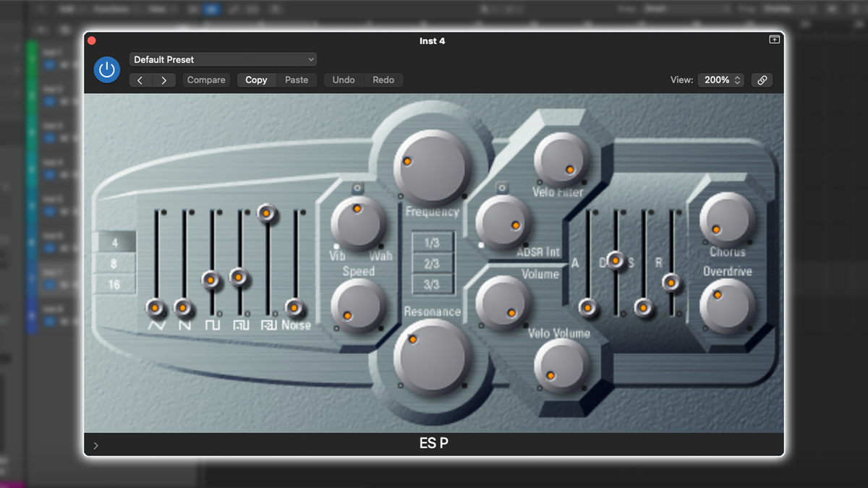Click the link icon next to View

(x=762, y=80)
